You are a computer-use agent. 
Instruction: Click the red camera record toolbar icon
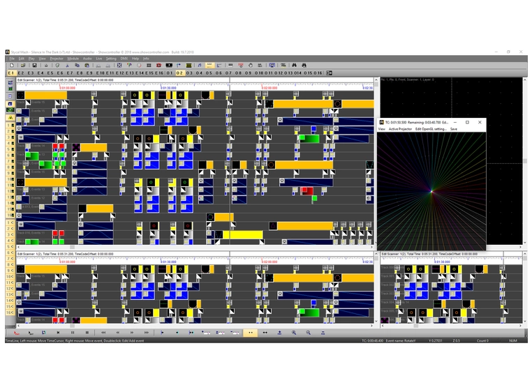pos(158,65)
